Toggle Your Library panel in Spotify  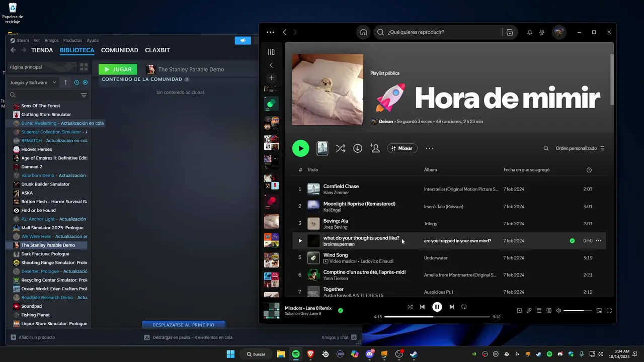271,52
